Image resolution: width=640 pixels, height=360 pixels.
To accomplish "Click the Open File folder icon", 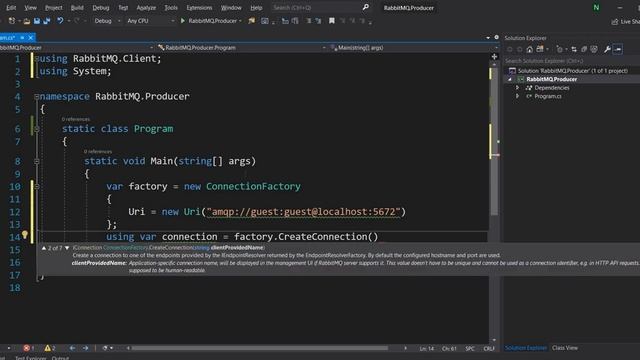I will [27, 21].
